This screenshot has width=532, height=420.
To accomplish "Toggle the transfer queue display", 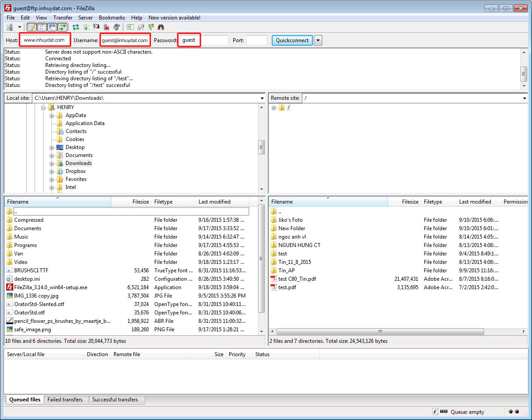I will pyautogui.click(x=63, y=27).
